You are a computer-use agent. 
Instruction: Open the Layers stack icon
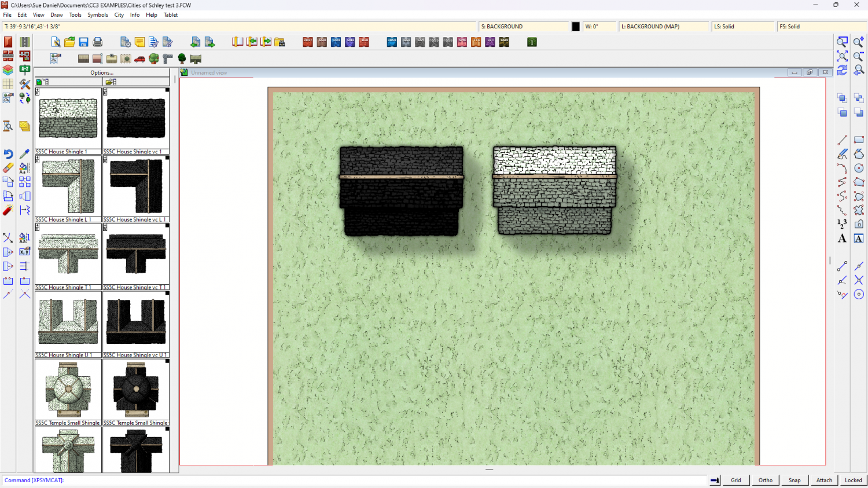coord(8,70)
